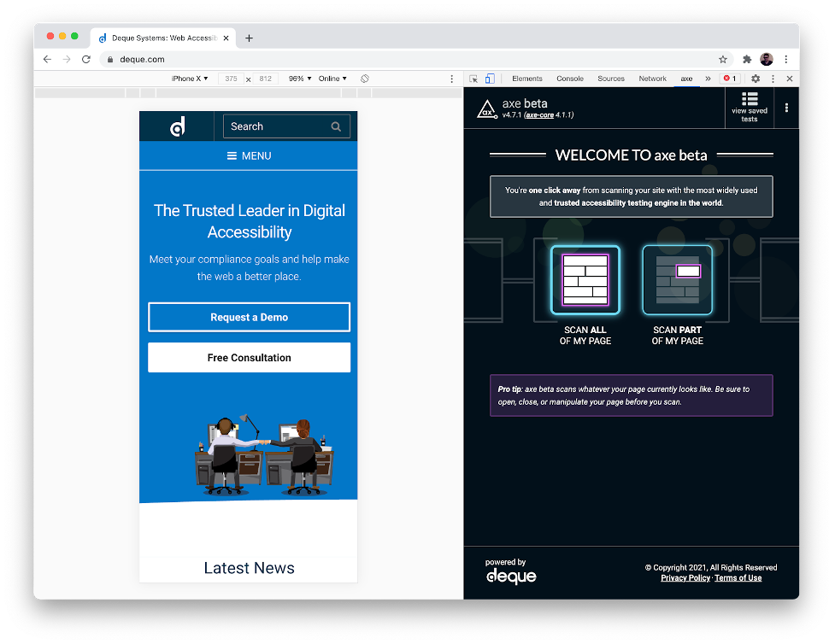This screenshot has height=644, width=835.
Task: Open view saved tests
Action: coord(749,107)
